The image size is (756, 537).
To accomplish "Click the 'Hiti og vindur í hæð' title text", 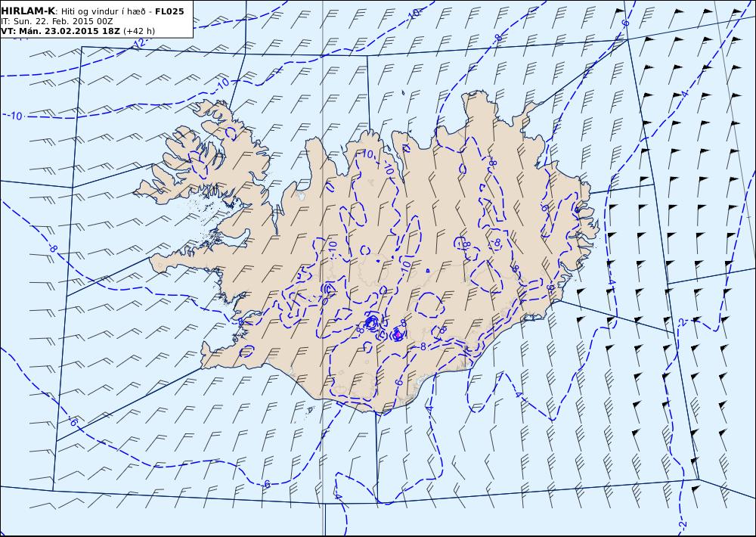I will pos(103,11).
